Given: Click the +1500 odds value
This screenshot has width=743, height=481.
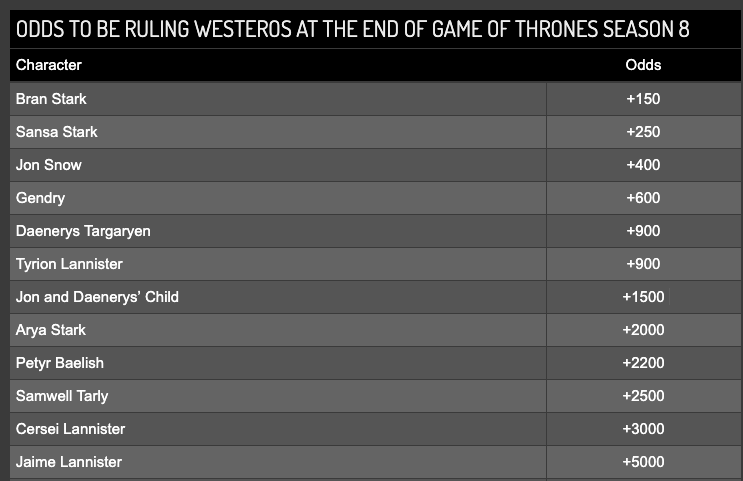Looking at the screenshot, I should [643, 297].
